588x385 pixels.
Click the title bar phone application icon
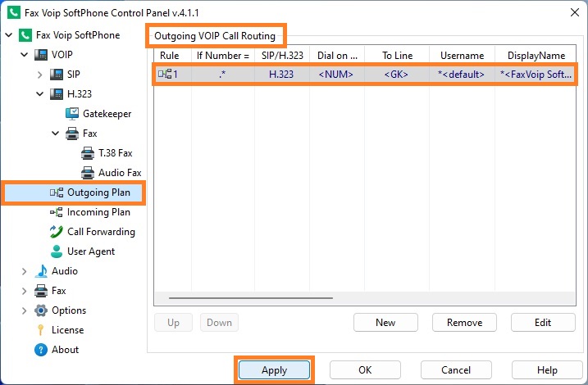[x=14, y=12]
